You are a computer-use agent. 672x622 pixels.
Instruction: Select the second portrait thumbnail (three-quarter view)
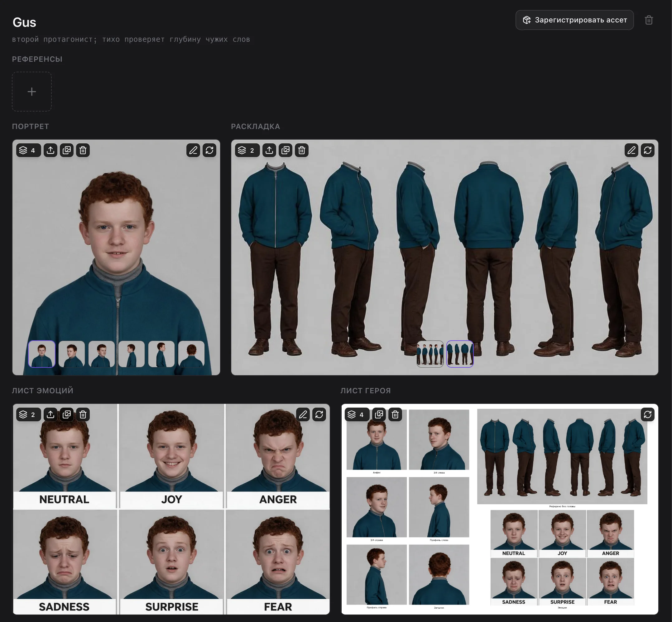click(x=72, y=354)
